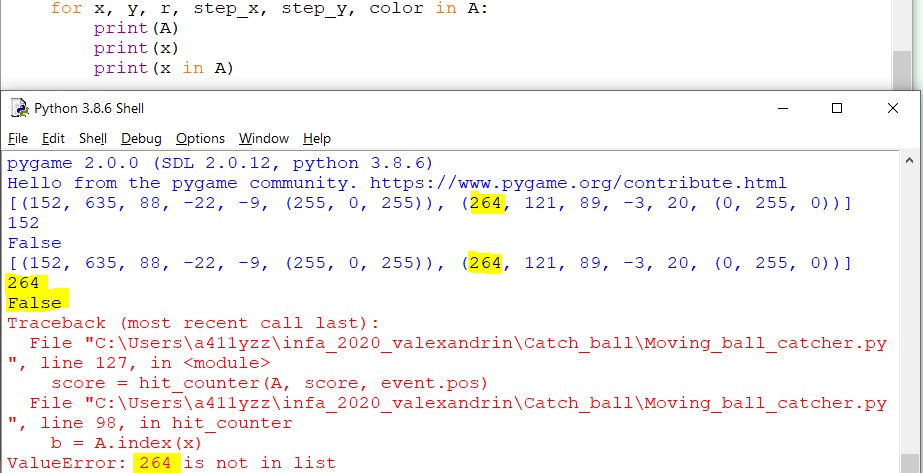Click the 'pygame 2.0.0 (SDL 2.0.12' line
This screenshot has width=923, height=473.
pyautogui.click(x=220, y=163)
